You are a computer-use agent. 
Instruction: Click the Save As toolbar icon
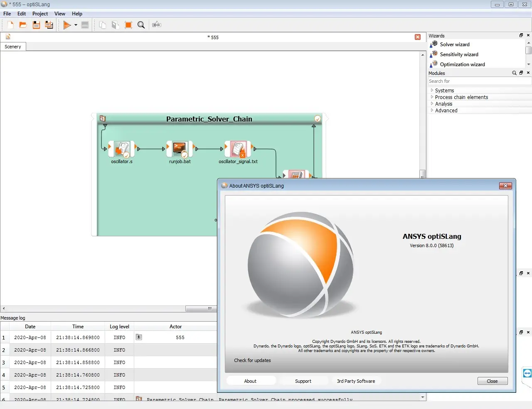[x=49, y=25]
